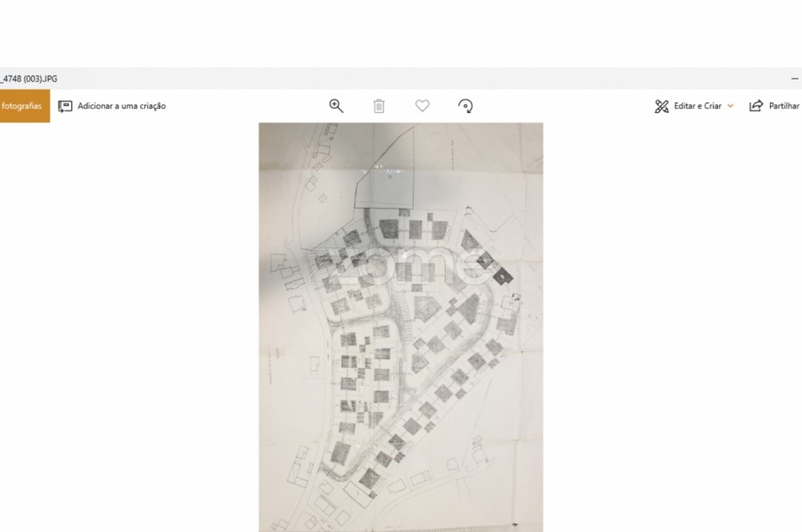Image resolution: width=802 pixels, height=532 pixels.
Task: Click the empty toolbar space beside the heart
Action: point(552,106)
